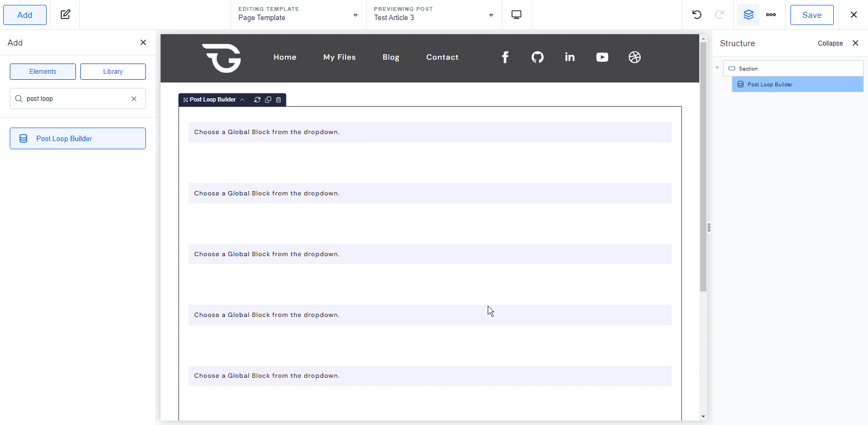Duplicate the Post Loop Builder element
The width and height of the screenshot is (868, 425).
(268, 100)
